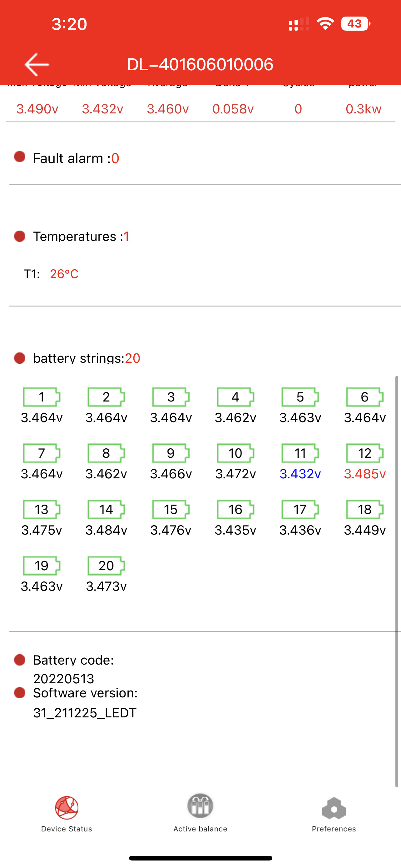Tap the 3.432v blue voltage value
The width and height of the screenshot is (401, 868).
(300, 474)
